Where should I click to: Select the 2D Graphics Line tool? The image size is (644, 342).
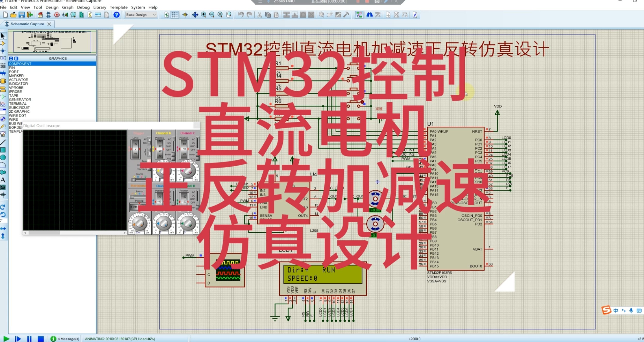tap(3, 142)
